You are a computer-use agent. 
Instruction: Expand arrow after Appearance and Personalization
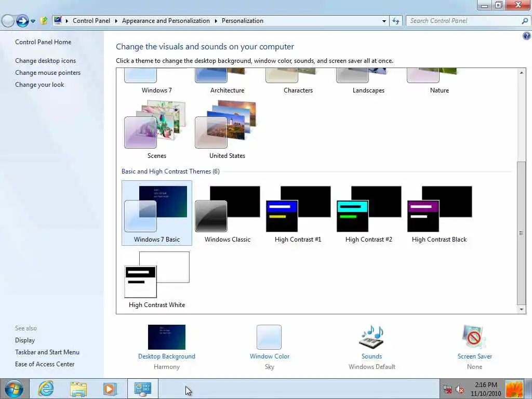point(216,21)
